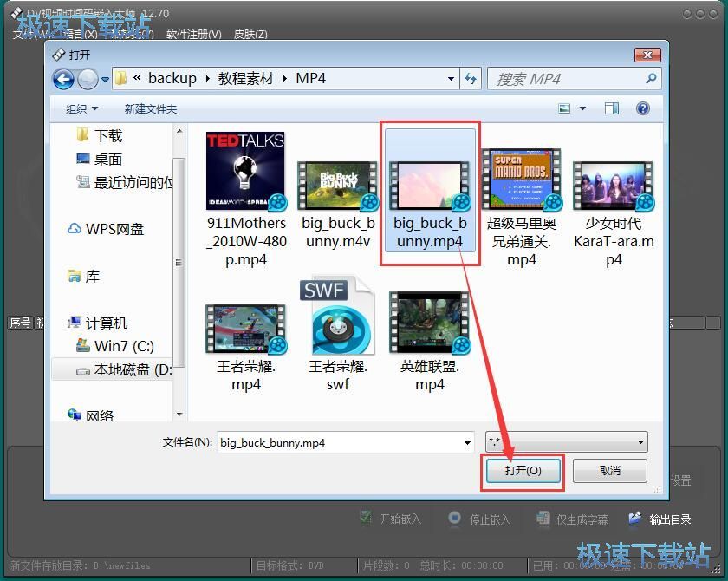
Task: Open 皮肤(Z) menu in main window
Action: tap(250, 35)
